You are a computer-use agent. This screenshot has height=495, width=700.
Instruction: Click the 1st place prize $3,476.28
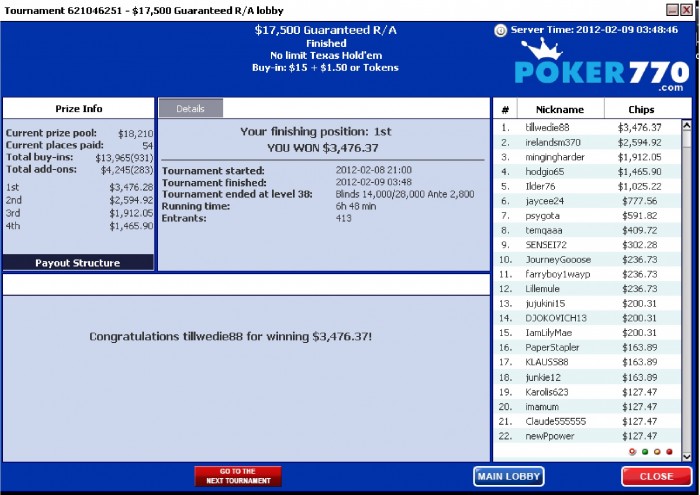point(131,187)
